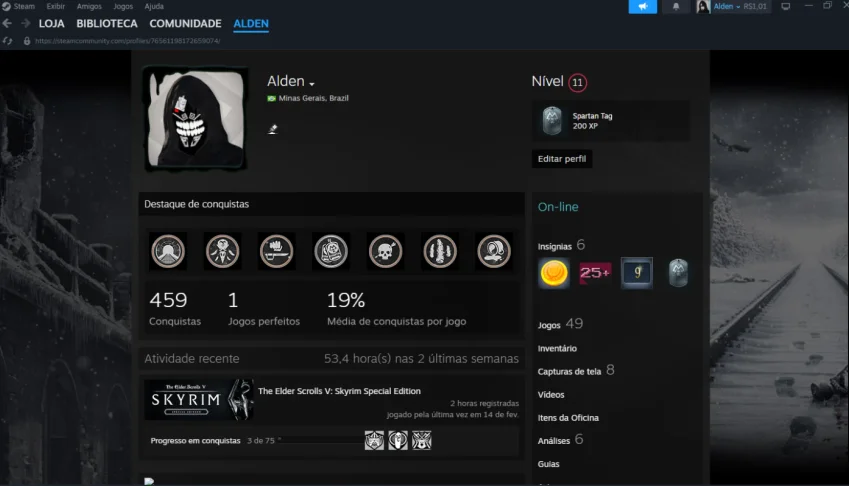Click the Steam logo menu icon
849x486 pixels.
[6, 6]
